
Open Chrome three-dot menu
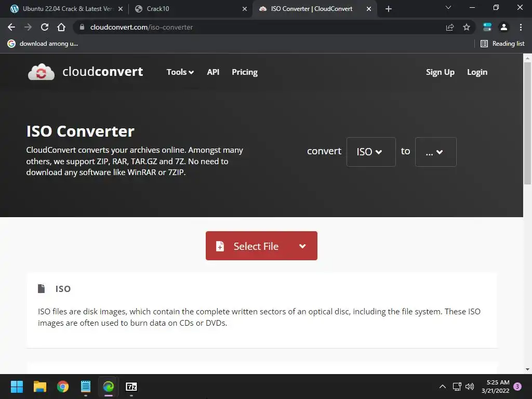[x=521, y=27]
